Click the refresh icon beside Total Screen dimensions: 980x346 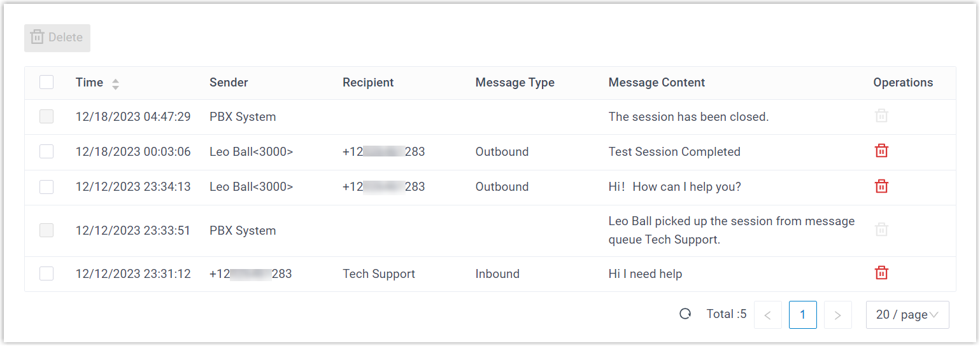coord(685,314)
